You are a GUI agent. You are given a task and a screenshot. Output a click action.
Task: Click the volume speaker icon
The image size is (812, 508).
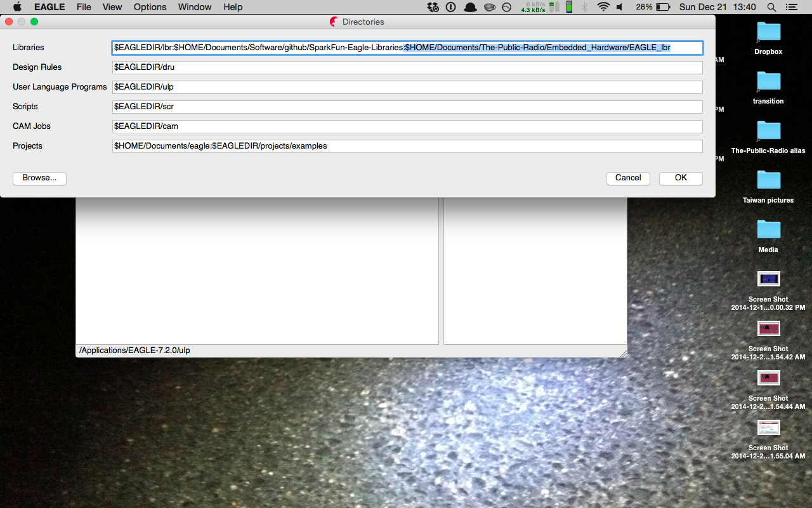(x=620, y=7)
